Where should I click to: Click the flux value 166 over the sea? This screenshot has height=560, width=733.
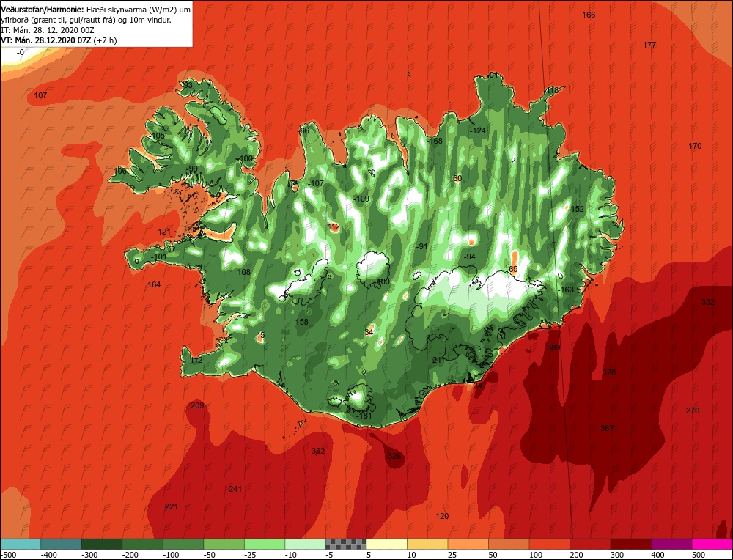(589, 15)
